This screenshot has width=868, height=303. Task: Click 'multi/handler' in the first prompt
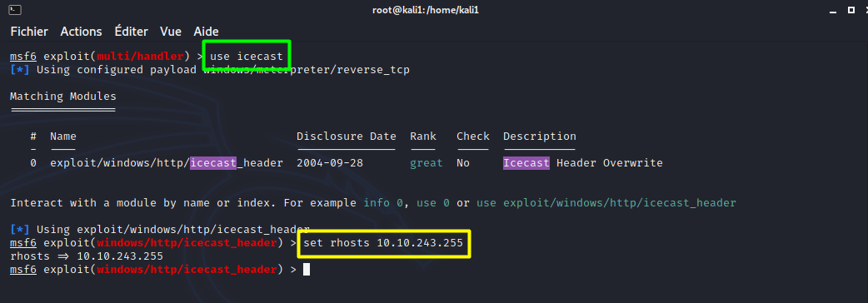pyautogui.click(x=140, y=56)
